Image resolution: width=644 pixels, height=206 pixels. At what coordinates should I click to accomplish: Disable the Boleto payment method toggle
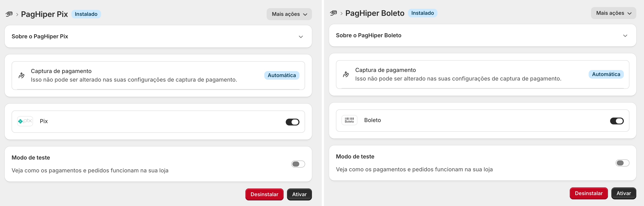coord(617,121)
